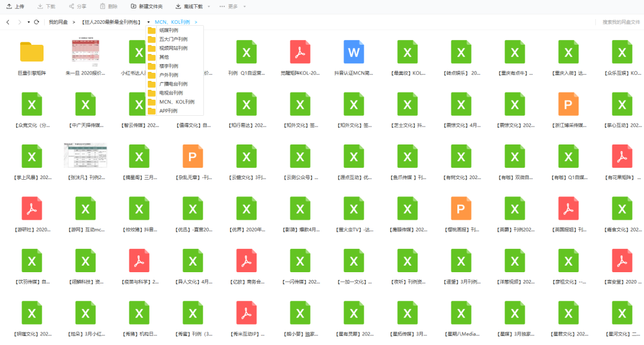Click the file name 【知行易达】202...
The height and width of the screenshot is (345, 644).
point(247,125)
